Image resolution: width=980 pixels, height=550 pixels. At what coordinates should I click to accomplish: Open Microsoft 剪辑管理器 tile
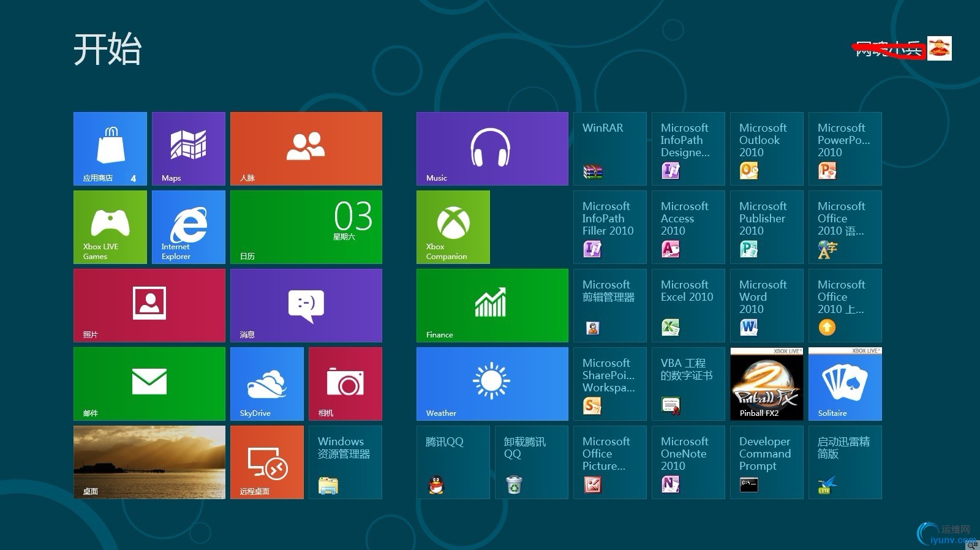pos(610,306)
